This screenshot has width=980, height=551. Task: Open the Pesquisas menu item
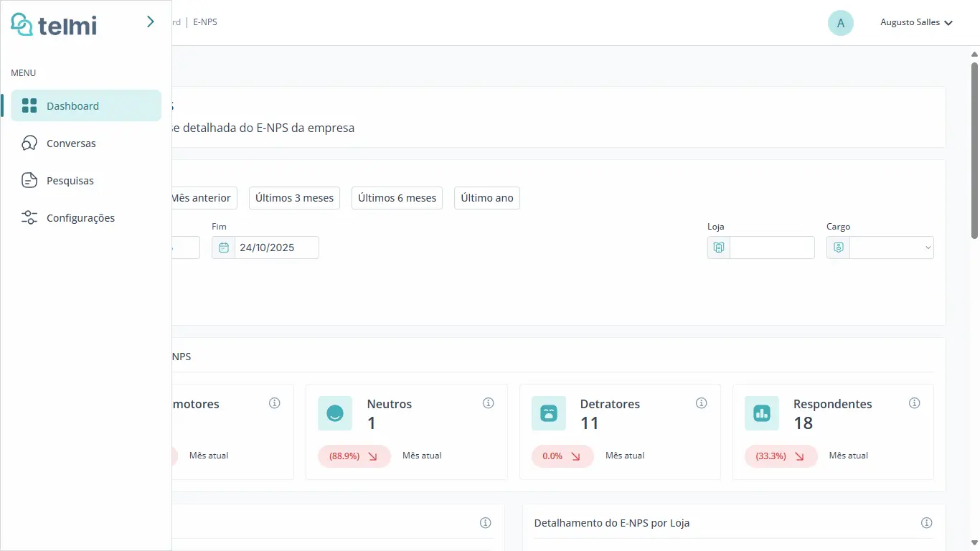pos(70,181)
